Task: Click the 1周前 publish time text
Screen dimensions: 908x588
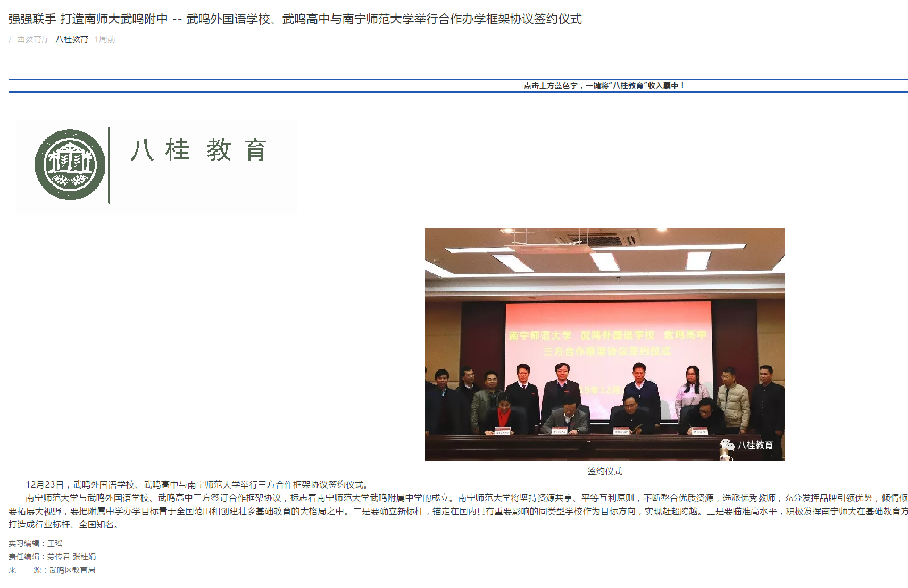Action: (105, 39)
